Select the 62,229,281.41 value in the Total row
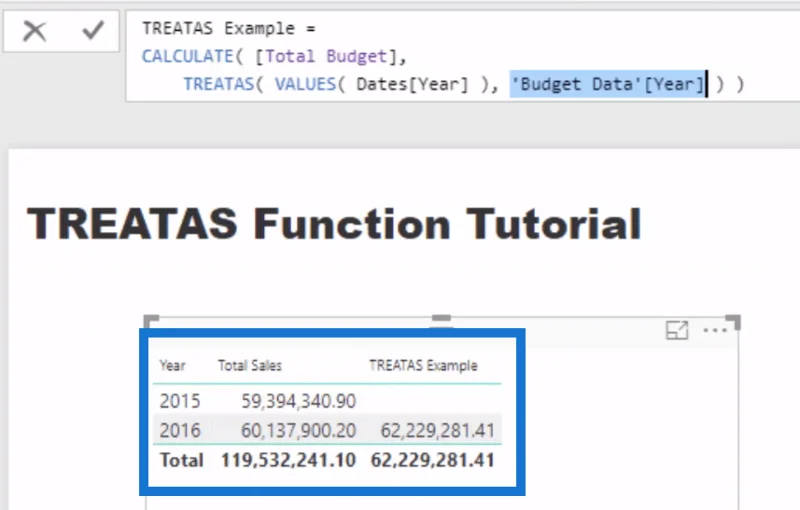This screenshot has width=800, height=510. (433, 460)
